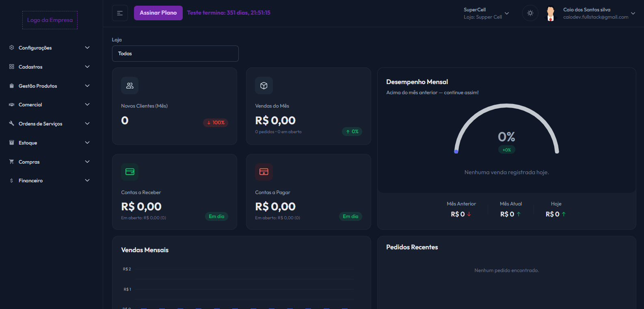This screenshot has height=309, width=644.
Task: Open the user account dropdown arrow
Action: (x=633, y=13)
